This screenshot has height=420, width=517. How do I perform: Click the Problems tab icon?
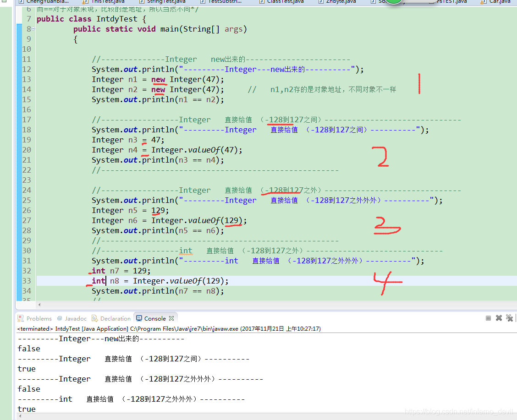pos(21,318)
